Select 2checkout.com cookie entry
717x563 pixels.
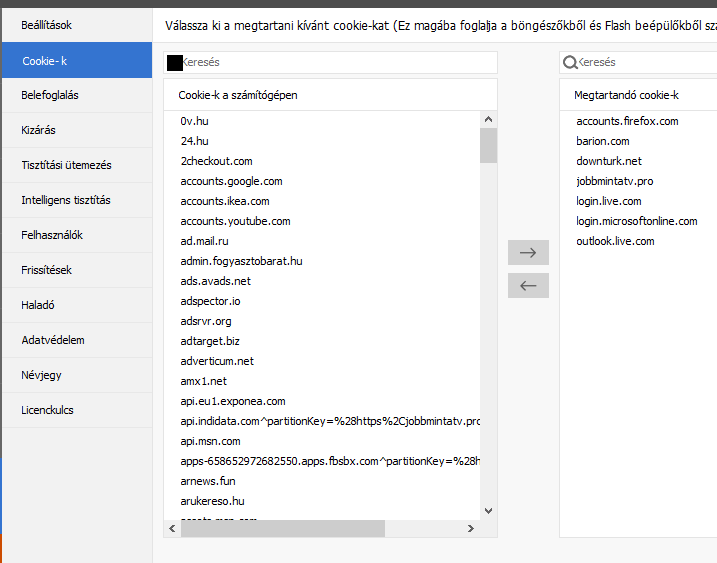216,161
